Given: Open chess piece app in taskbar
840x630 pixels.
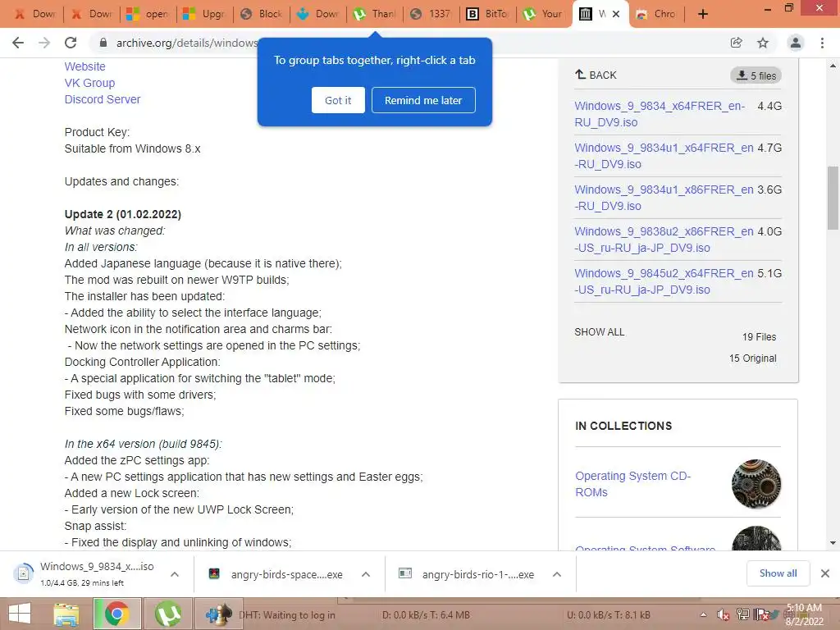Looking at the screenshot, I should point(218,614).
